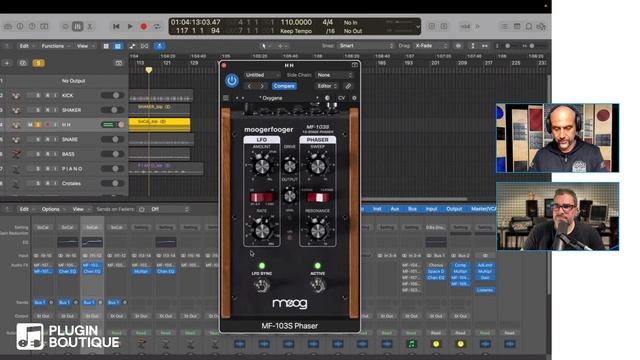Select the yellow region on H H track

[x=159, y=124]
